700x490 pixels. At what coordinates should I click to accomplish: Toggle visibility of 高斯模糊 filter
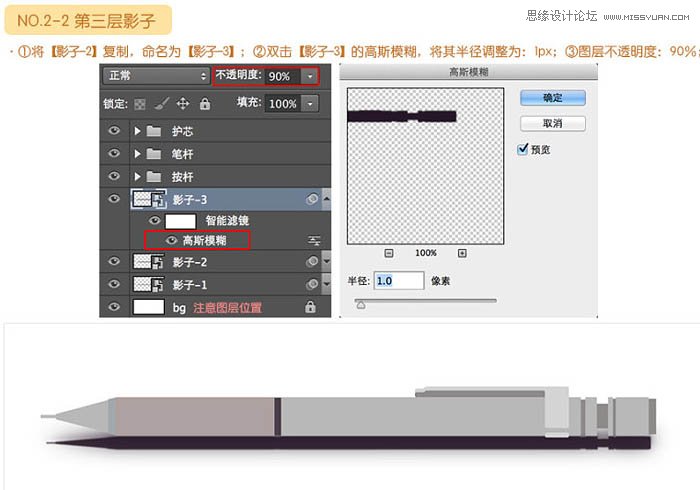tap(171, 241)
